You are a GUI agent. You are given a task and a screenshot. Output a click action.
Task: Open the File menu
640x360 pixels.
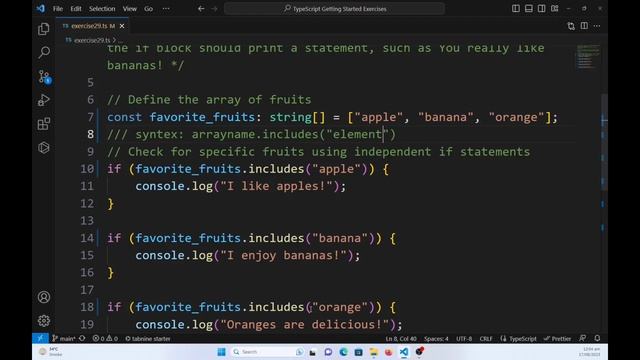(x=58, y=9)
